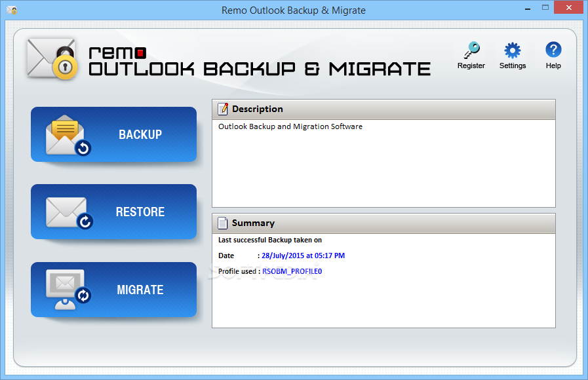Viewport: 588px width, 380px height.
Task: Click the Register text label
Action: [471, 66]
